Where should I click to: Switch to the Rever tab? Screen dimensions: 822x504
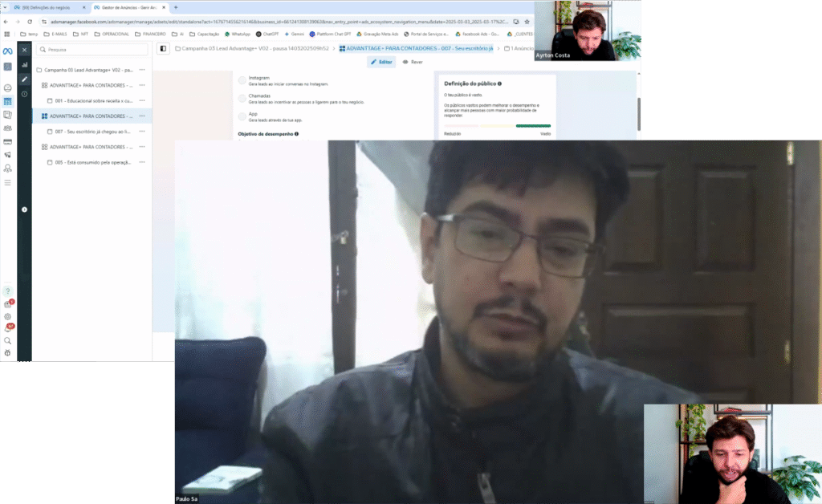click(x=413, y=62)
